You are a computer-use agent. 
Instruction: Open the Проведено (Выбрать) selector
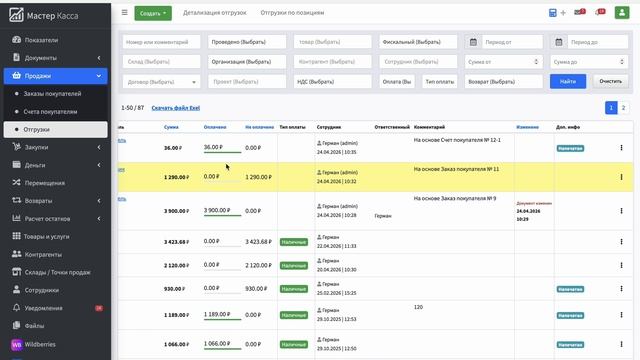pyautogui.click(x=247, y=42)
